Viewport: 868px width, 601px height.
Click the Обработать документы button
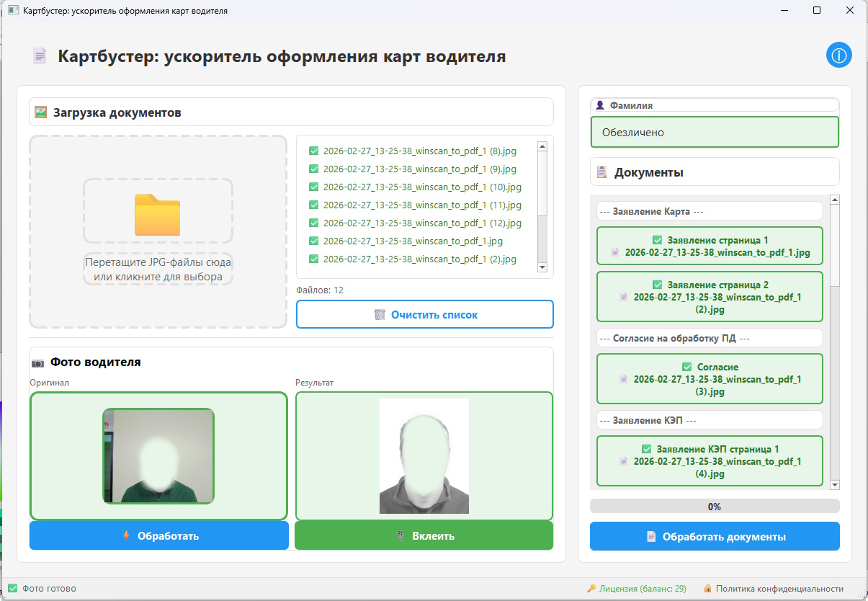(715, 537)
